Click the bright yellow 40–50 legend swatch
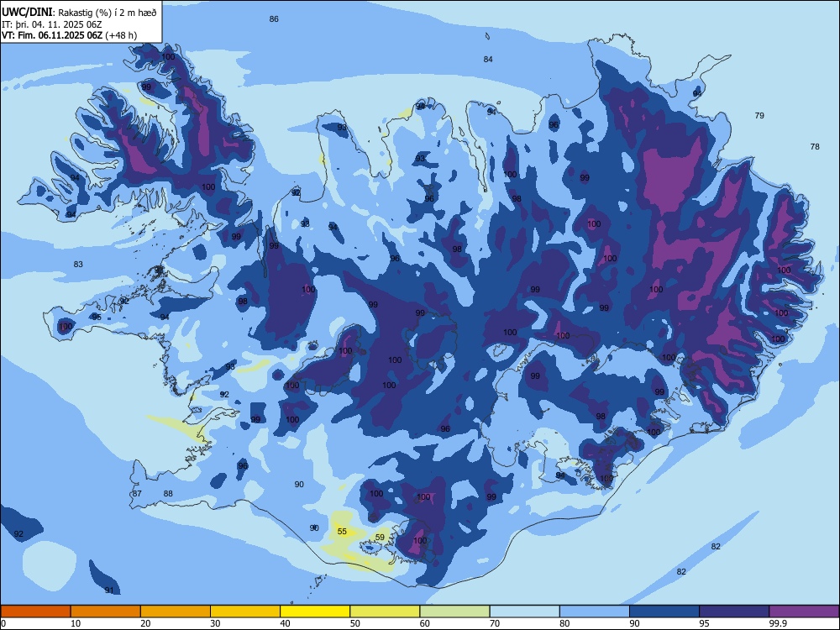 point(315,612)
